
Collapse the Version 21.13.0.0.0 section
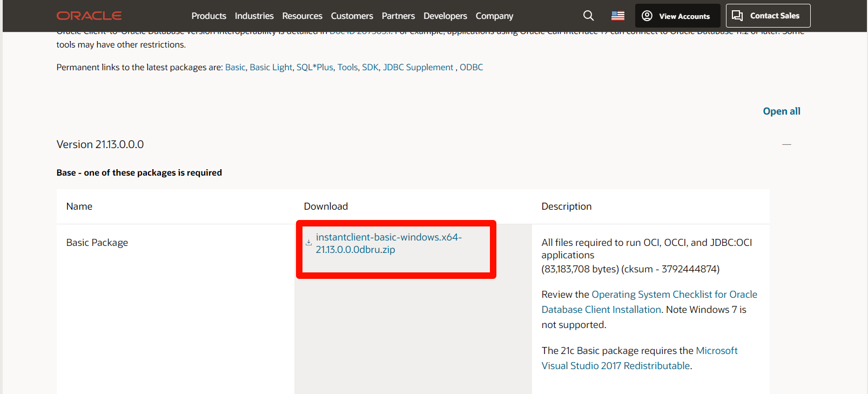coord(786,144)
